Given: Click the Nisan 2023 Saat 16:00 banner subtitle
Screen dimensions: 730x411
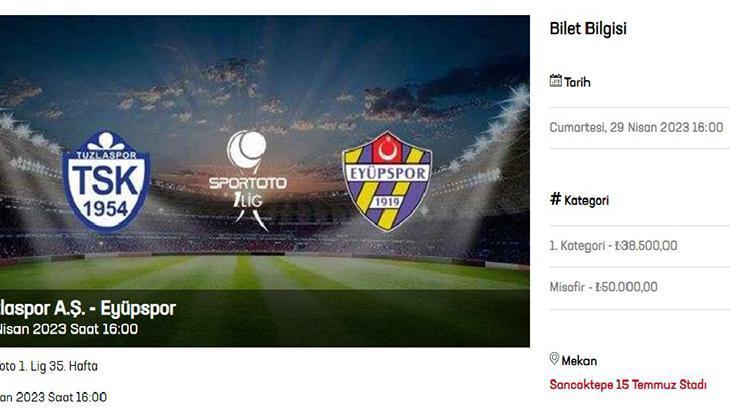Looking at the screenshot, I should [x=69, y=329].
